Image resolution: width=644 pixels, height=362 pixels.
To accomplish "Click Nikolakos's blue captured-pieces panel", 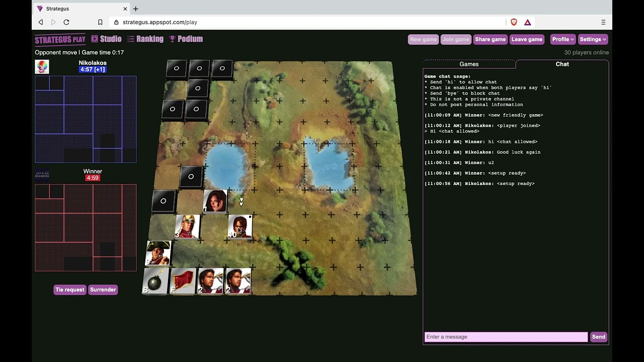I will [x=86, y=119].
